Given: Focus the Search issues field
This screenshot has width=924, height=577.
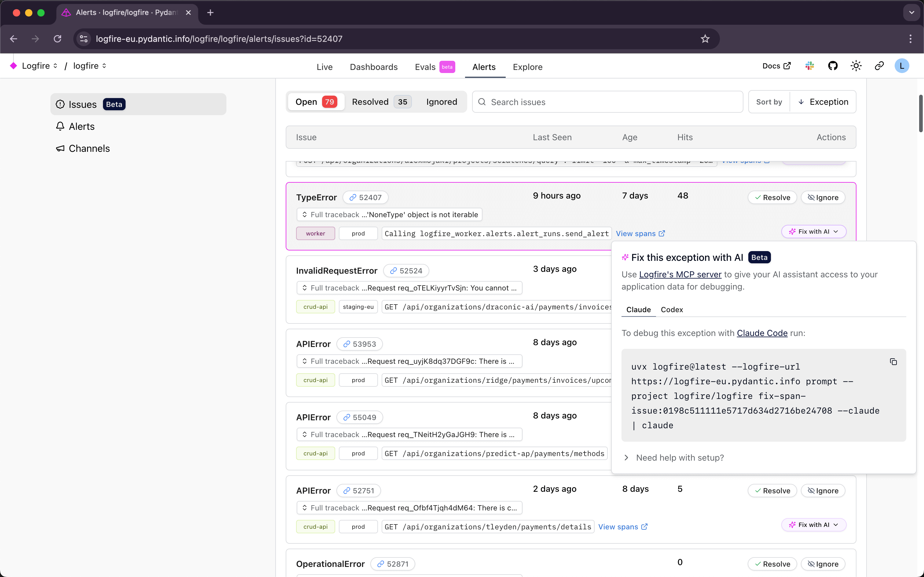Looking at the screenshot, I should click(611, 102).
